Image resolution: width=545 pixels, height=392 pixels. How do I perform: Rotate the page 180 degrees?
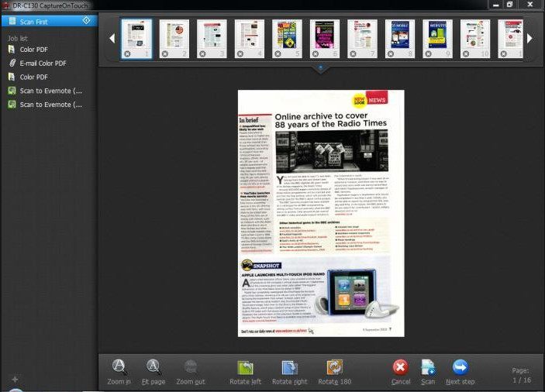(334, 368)
